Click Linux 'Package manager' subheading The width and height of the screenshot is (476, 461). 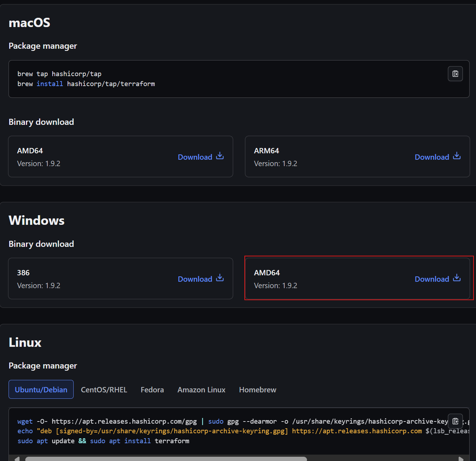43,366
